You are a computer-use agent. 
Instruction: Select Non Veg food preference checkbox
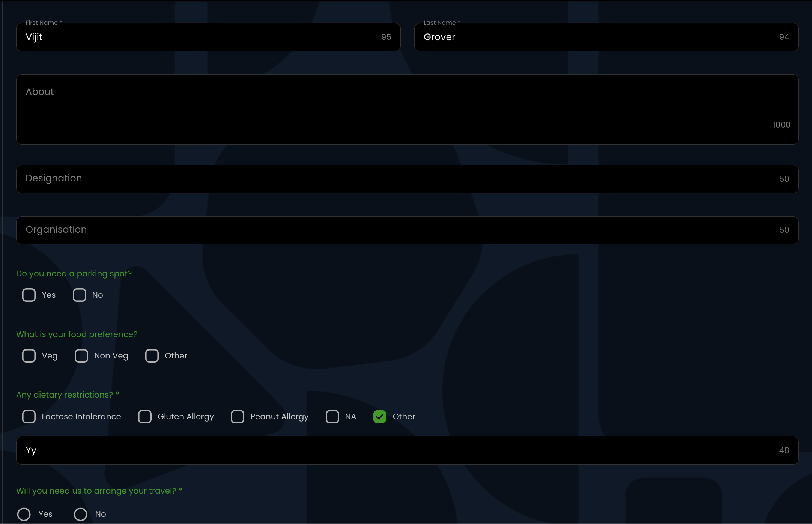pyautogui.click(x=81, y=356)
